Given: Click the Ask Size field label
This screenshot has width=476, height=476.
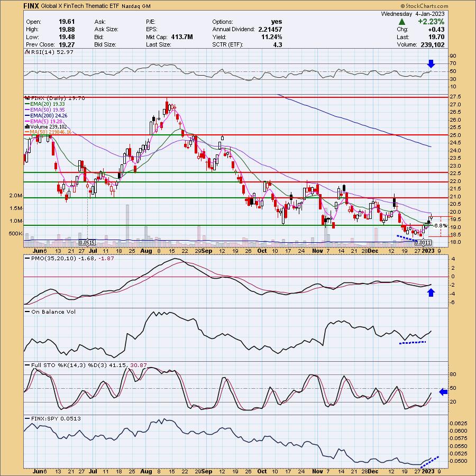Looking at the screenshot, I should click(x=106, y=29).
